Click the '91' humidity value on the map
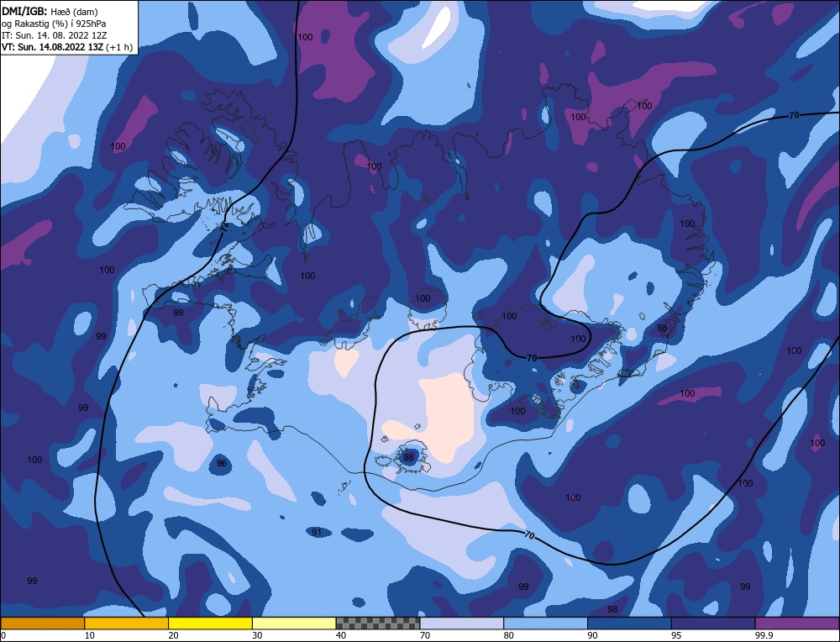840x642 pixels. (317, 532)
